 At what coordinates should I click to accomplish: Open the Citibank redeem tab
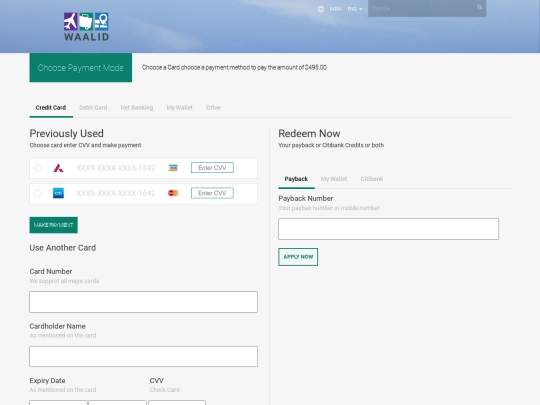pyautogui.click(x=372, y=179)
